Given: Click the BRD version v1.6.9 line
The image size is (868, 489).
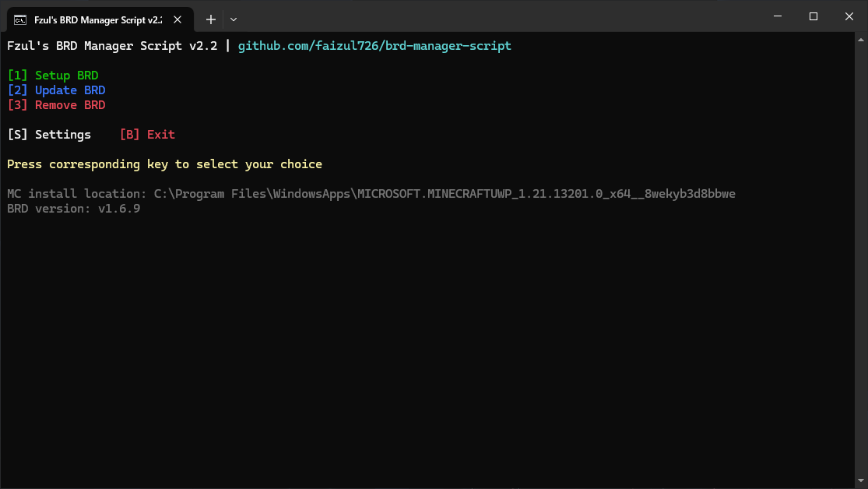Looking at the screenshot, I should [x=73, y=209].
